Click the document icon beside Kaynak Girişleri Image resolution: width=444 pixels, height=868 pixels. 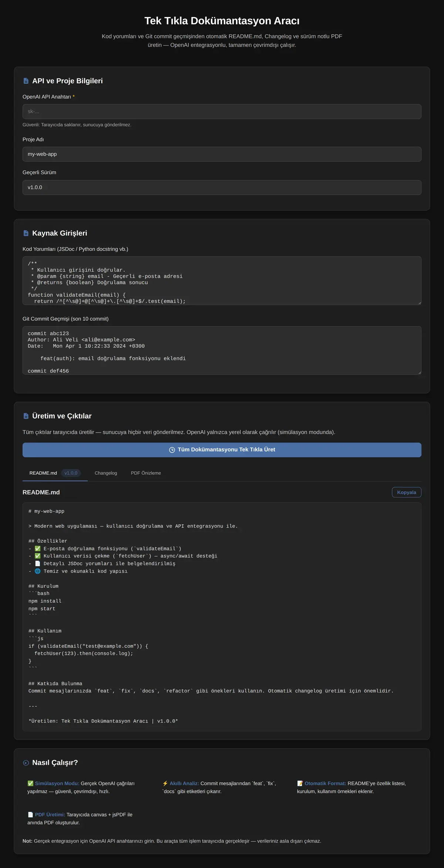[26, 233]
